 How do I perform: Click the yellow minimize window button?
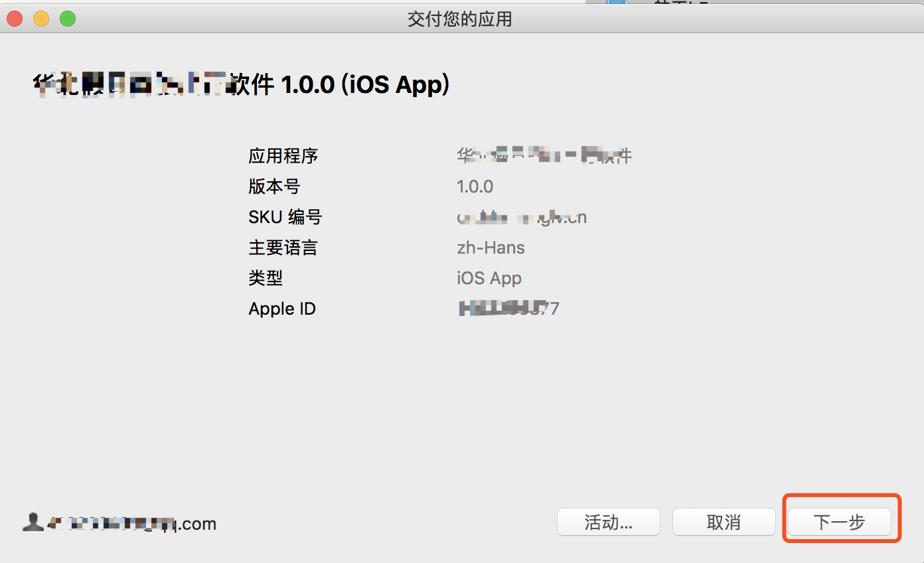(41, 19)
